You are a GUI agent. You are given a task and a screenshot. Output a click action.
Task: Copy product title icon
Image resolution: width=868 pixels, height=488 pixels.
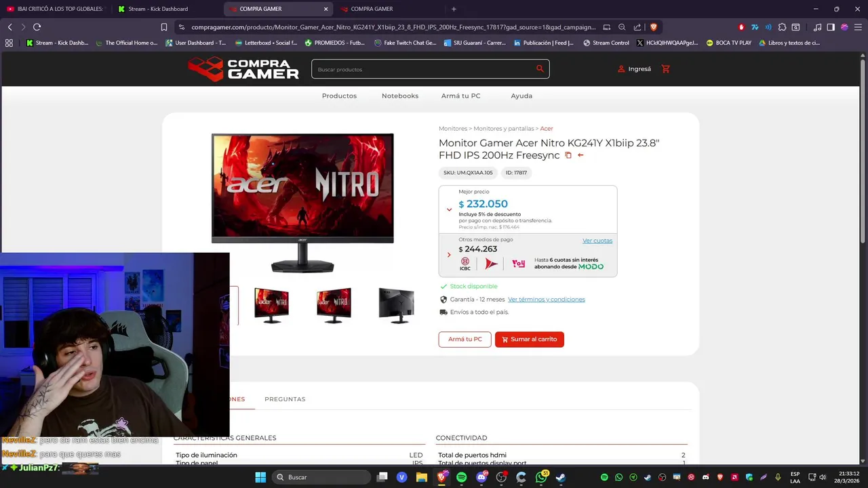[568, 155]
